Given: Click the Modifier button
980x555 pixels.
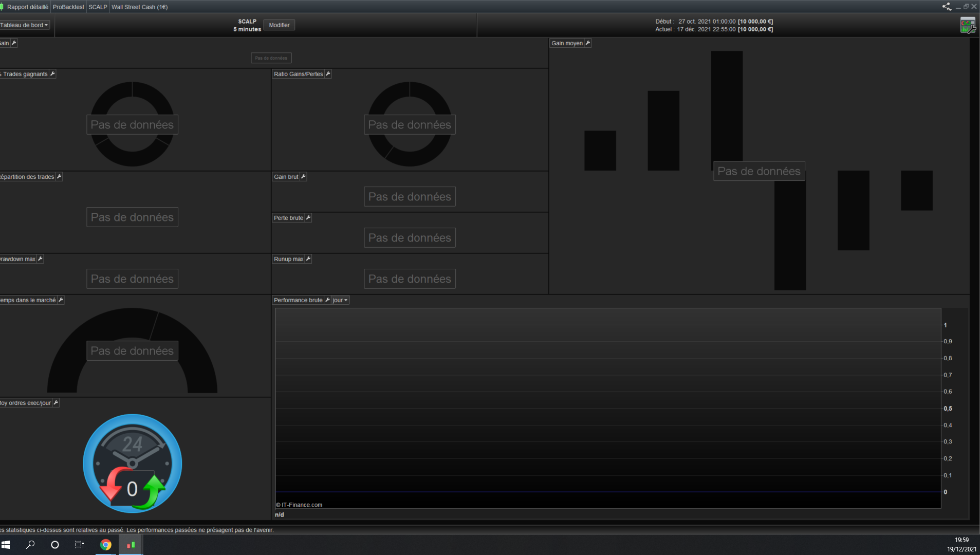Looking at the screenshot, I should 279,25.
